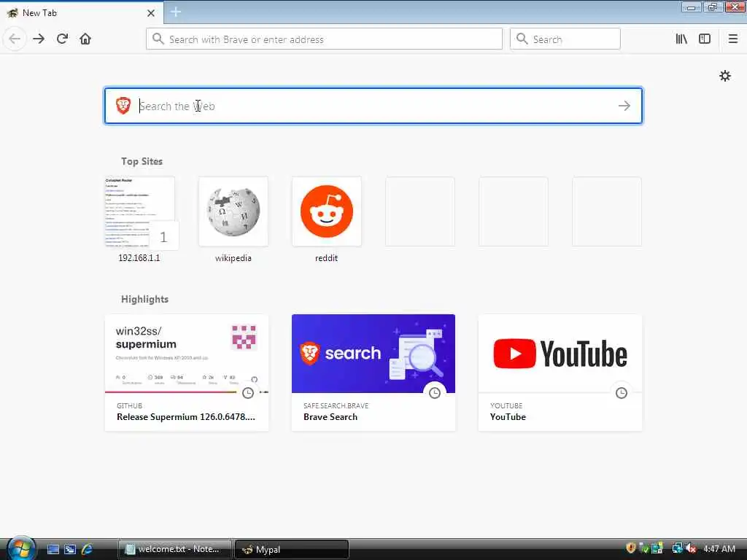Toggle the sidebar view icon
Viewport: 747px width, 560px height.
[x=705, y=39]
